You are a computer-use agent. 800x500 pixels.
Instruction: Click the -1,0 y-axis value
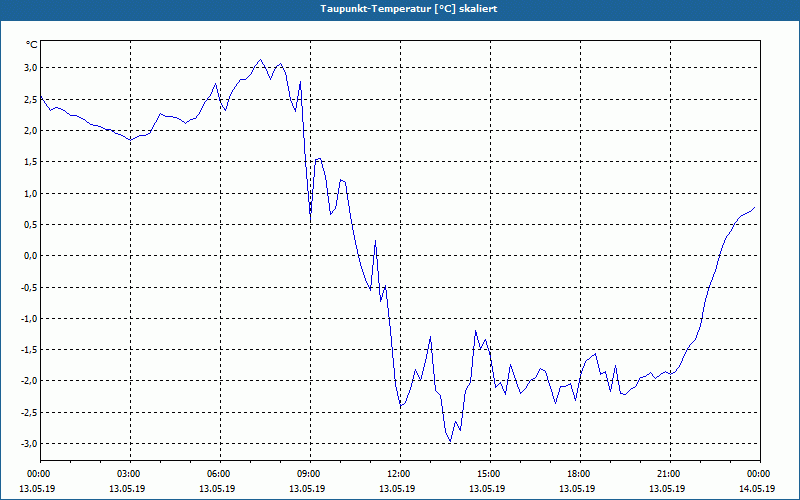tap(29, 318)
